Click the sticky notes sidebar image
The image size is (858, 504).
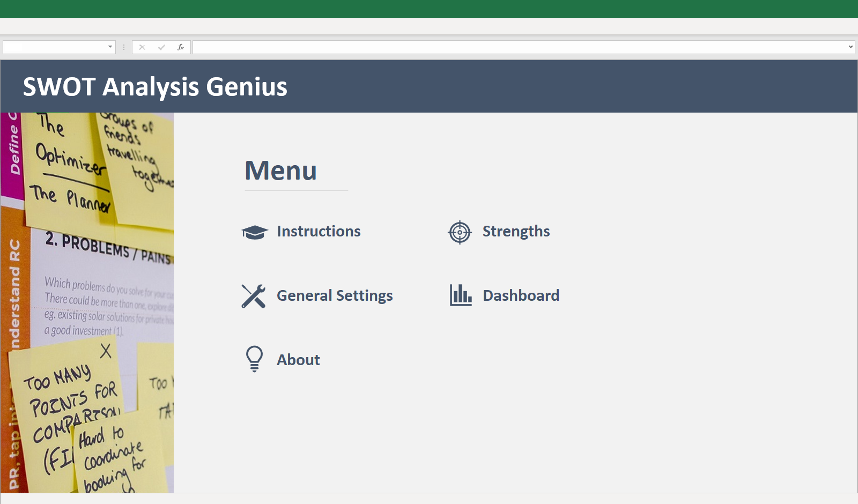tap(87, 302)
